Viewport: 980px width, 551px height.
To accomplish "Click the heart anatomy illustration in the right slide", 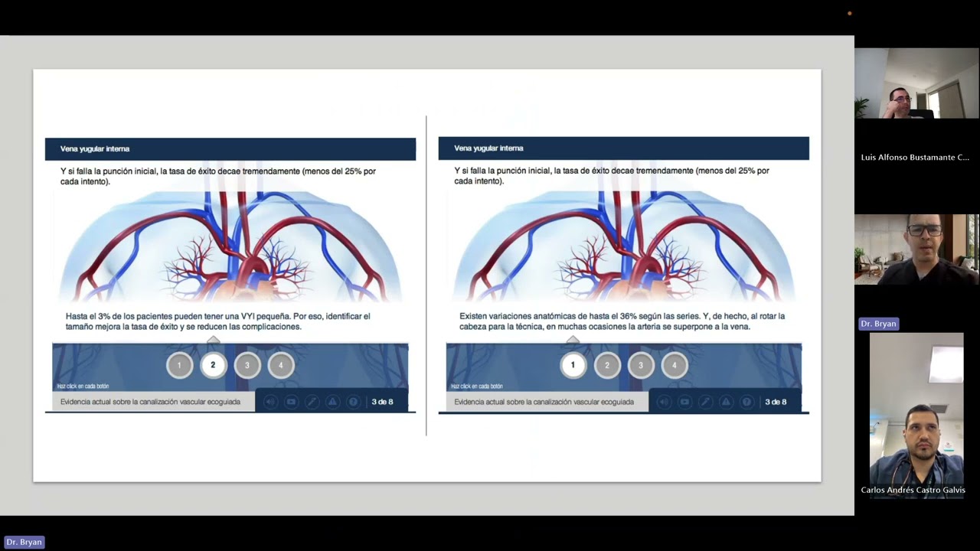I will [x=624, y=246].
